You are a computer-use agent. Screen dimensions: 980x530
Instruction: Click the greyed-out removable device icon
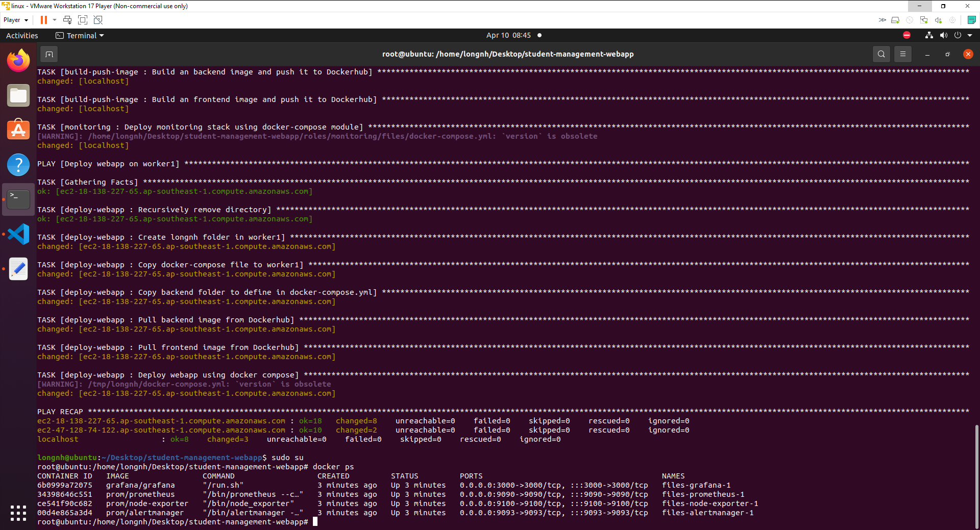952,20
